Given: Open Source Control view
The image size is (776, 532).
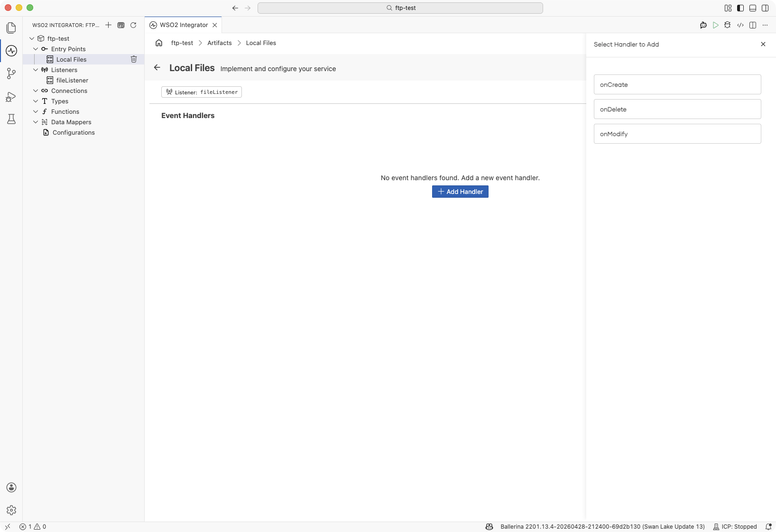Looking at the screenshot, I should click(x=11, y=73).
